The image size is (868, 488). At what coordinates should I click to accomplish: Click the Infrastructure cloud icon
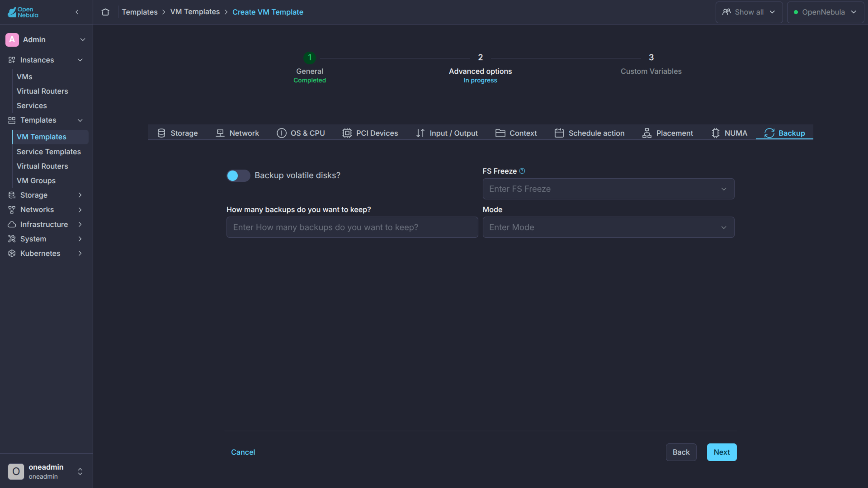[12, 224]
